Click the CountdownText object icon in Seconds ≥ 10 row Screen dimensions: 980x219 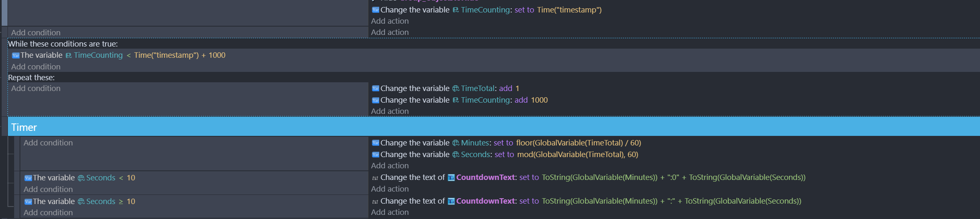click(x=451, y=202)
